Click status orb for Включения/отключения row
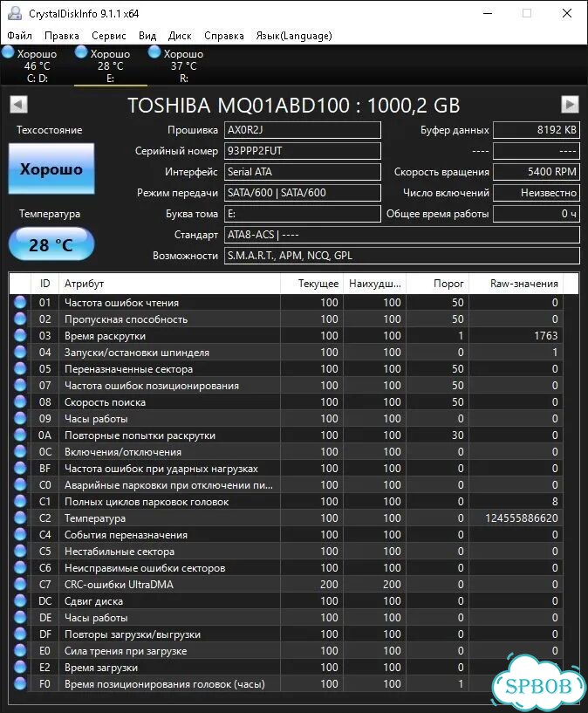 [x=20, y=451]
